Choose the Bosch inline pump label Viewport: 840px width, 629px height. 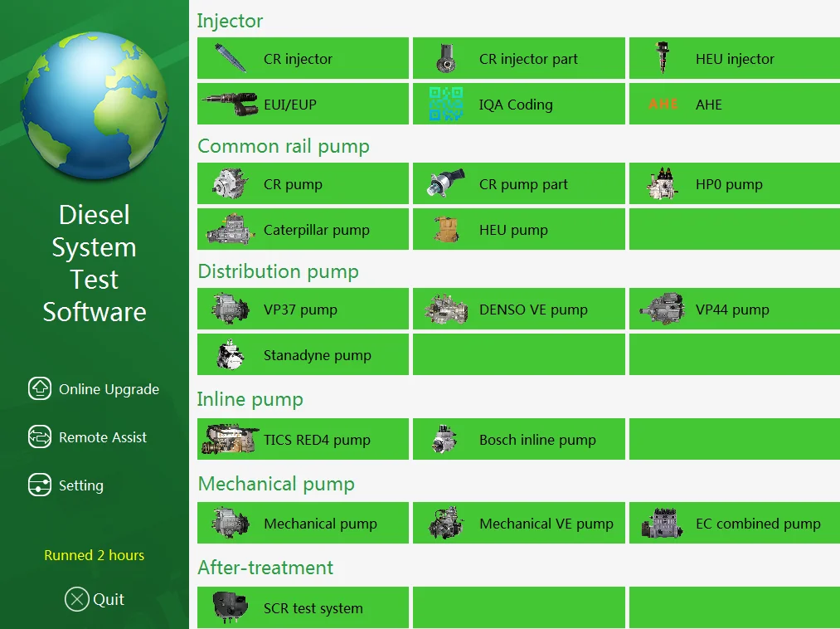[x=537, y=441]
